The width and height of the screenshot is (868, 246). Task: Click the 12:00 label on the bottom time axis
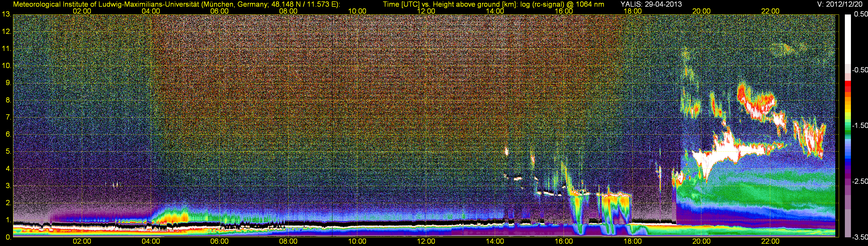(426, 241)
